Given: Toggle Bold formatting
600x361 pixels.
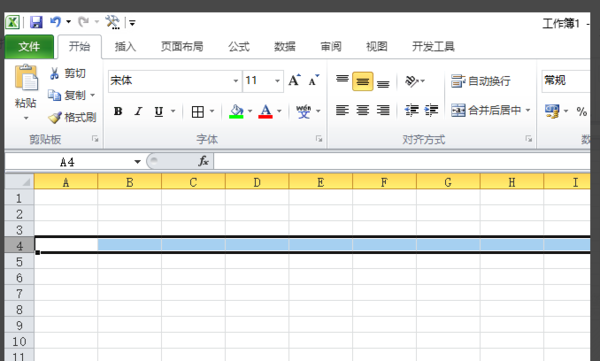Looking at the screenshot, I should tap(118, 111).
